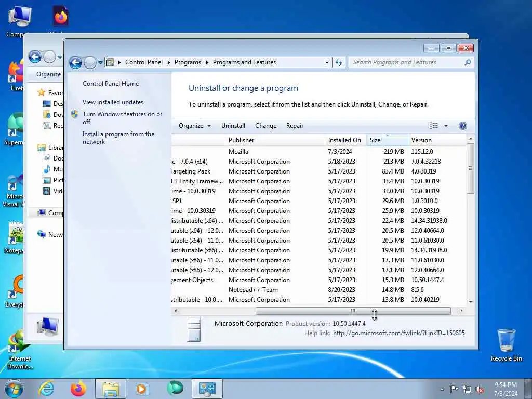
Task: Click the Back arrow in the rear Explorer window
Action: click(35, 57)
